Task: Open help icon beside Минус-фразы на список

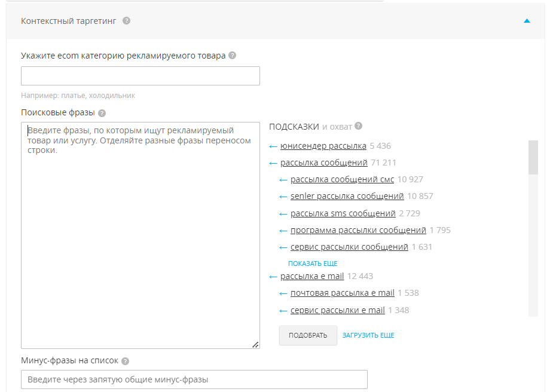Action: 125,361
